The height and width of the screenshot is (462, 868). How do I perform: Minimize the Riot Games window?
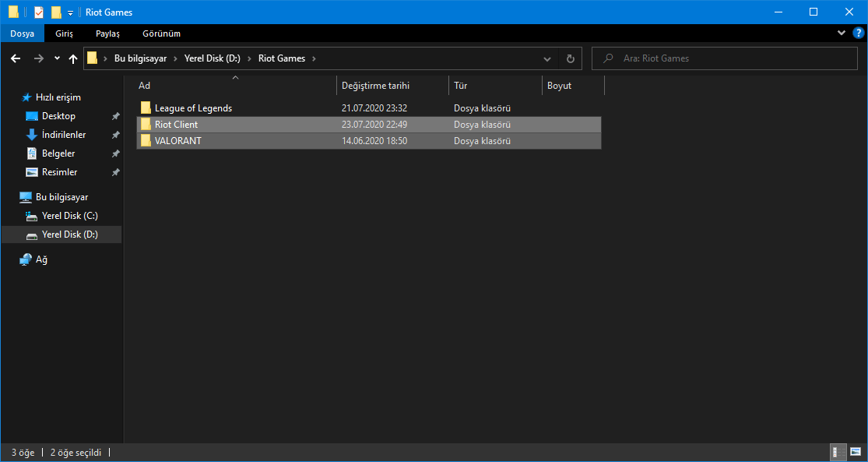pyautogui.click(x=777, y=12)
